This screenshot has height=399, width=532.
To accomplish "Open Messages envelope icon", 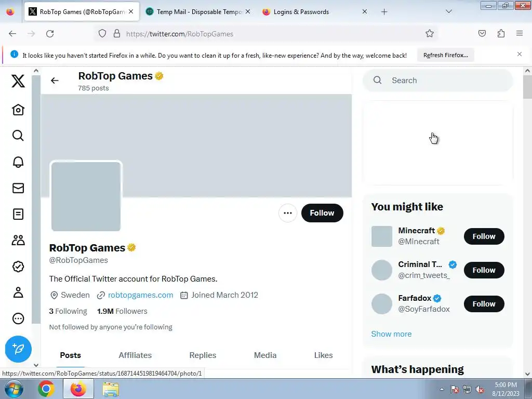I will coord(18,188).
